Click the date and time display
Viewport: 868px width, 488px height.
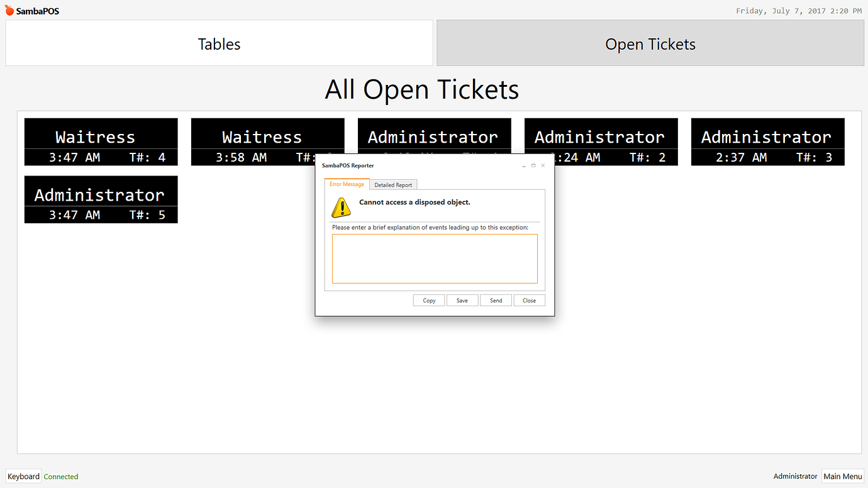tap(799, 11)
